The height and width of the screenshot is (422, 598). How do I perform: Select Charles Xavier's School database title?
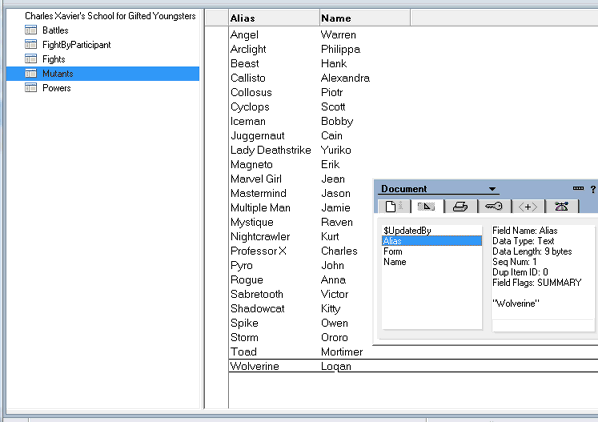coord(110,16)
